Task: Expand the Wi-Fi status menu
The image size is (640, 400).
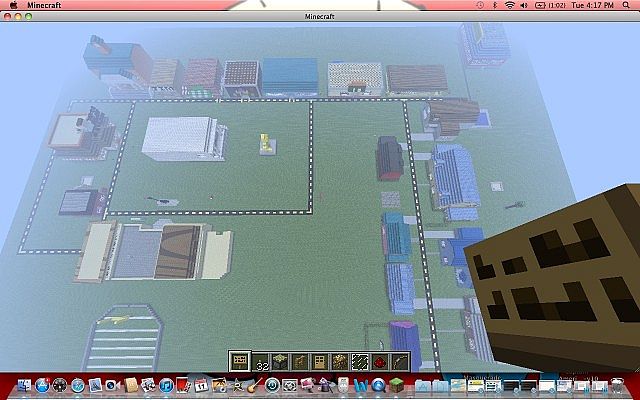Action: point(508,5)
